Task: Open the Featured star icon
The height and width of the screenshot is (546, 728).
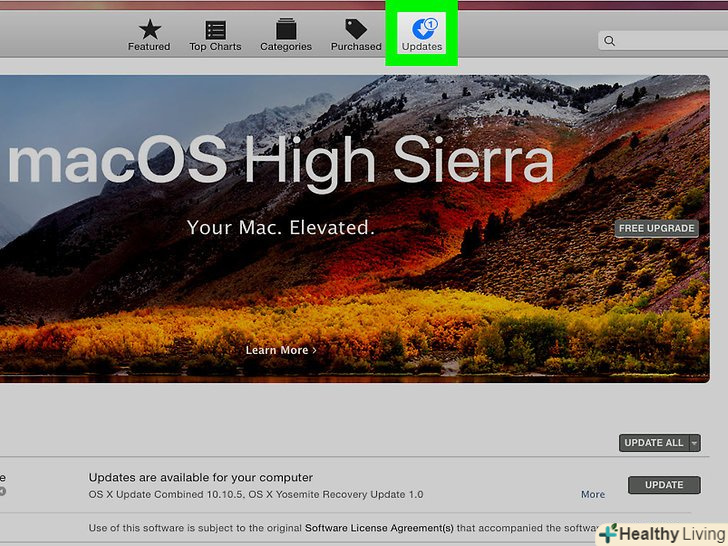Action: pos(149,29)
